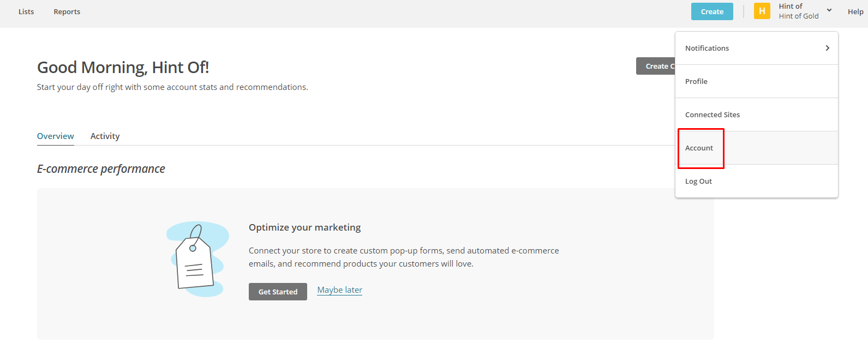Click the blue Create button in header
The image size is (868, 356).
click(712, 11)
